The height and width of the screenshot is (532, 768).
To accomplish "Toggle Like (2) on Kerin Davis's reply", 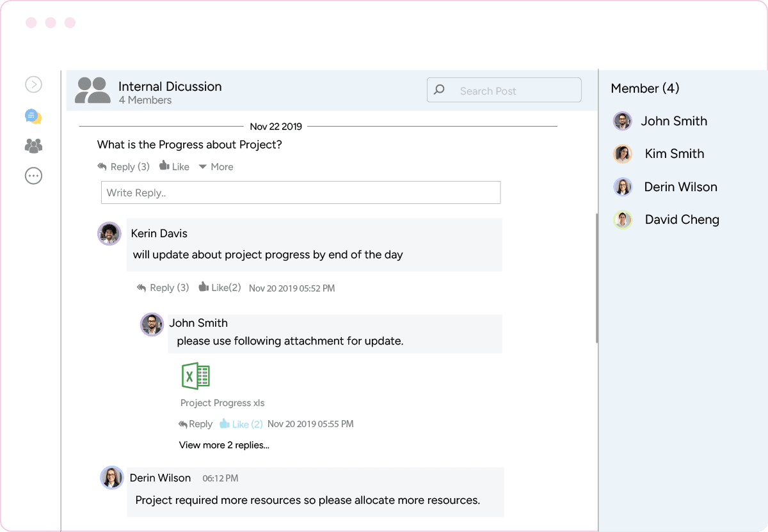I will (220, 287).
